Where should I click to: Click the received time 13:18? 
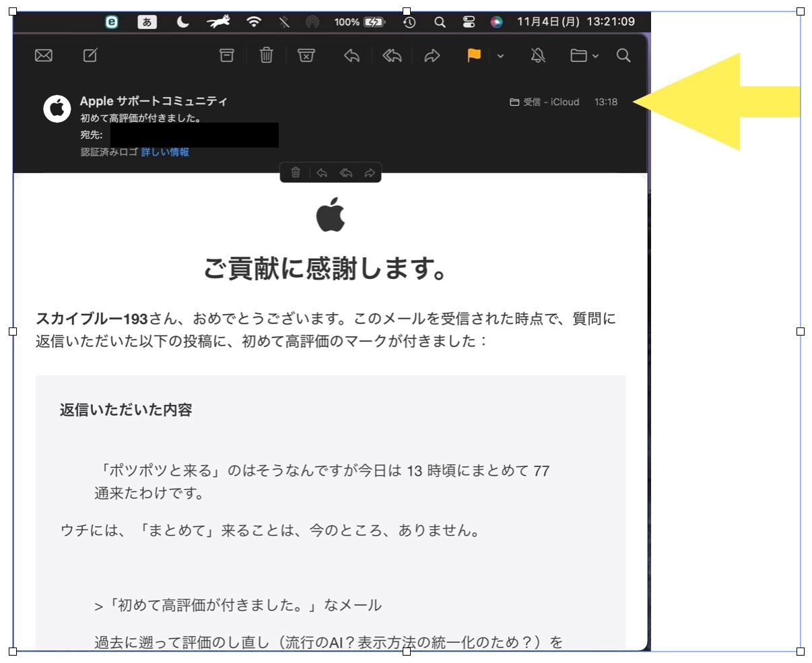[606, 102]
